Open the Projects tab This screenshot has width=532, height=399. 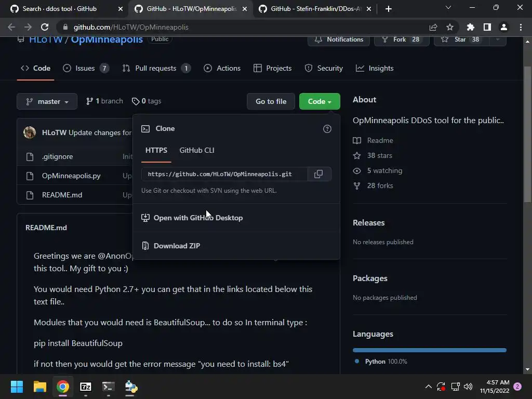(272, 68)
